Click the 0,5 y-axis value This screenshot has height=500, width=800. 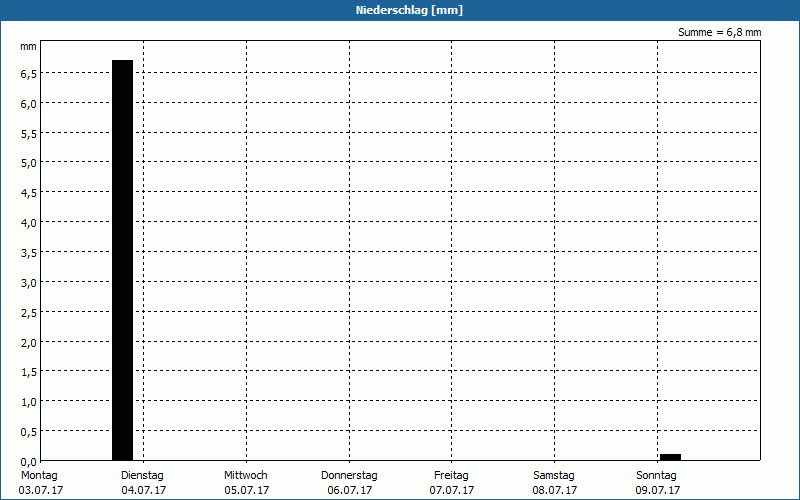pyautogui.click(x=29, y=432)
